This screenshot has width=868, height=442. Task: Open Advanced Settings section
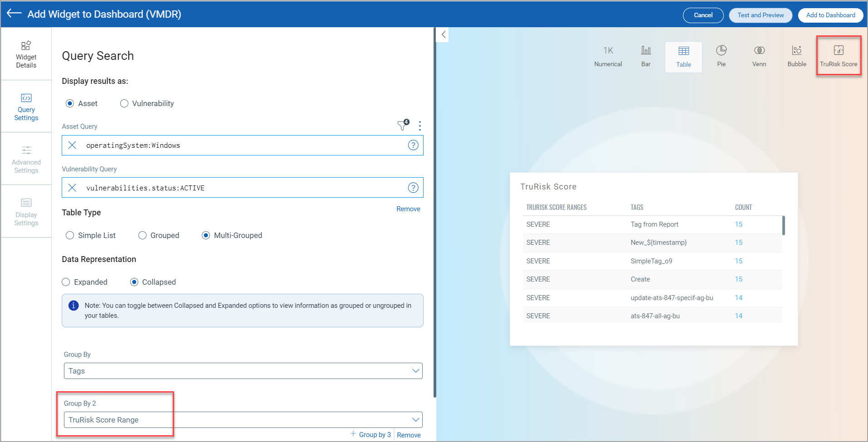point(26,160)
